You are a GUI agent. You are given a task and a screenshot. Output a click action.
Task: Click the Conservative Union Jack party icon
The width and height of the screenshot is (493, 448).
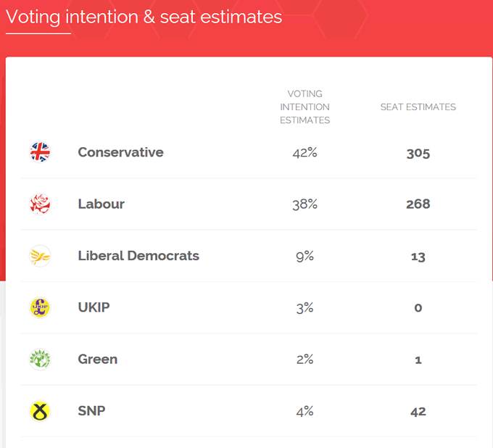coord(40,152)
